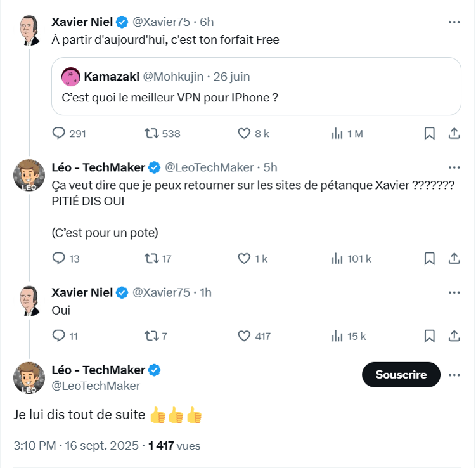Viewport: 476px width, 468px height.
Task: Reply to Xavier Niel's first tweet
Action: tap(58, 133)
